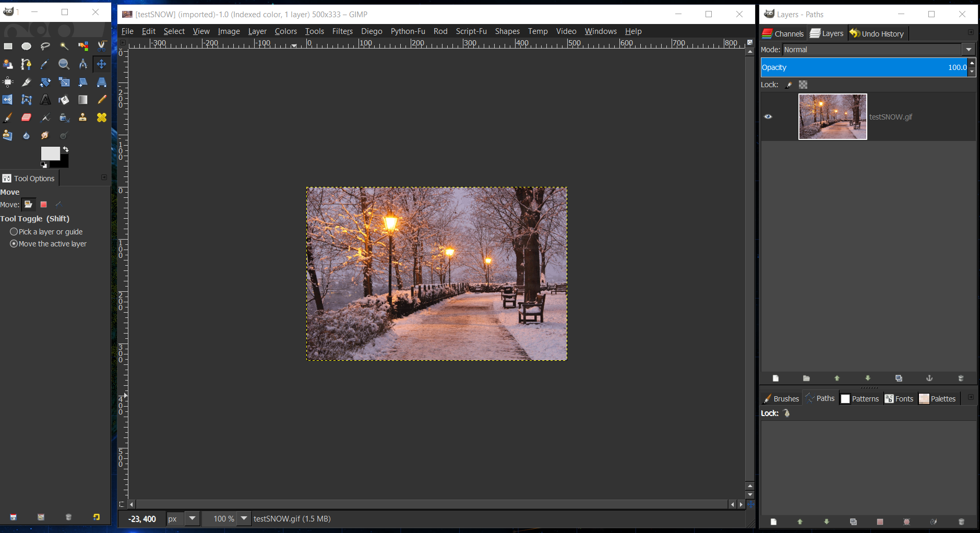
Task: Open the Filters menu
Action: pos(342,31)
